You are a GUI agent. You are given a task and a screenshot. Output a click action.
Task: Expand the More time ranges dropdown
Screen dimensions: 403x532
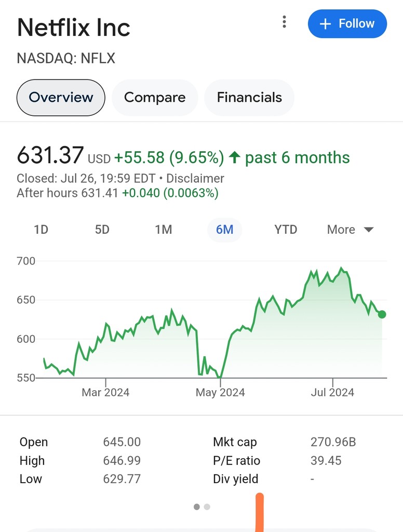tap(351, 230)
